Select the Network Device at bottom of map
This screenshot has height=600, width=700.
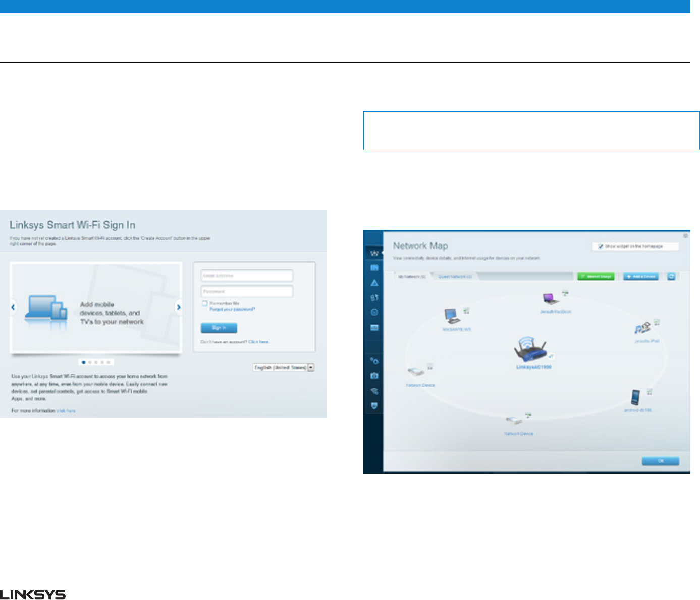(514, 421)
